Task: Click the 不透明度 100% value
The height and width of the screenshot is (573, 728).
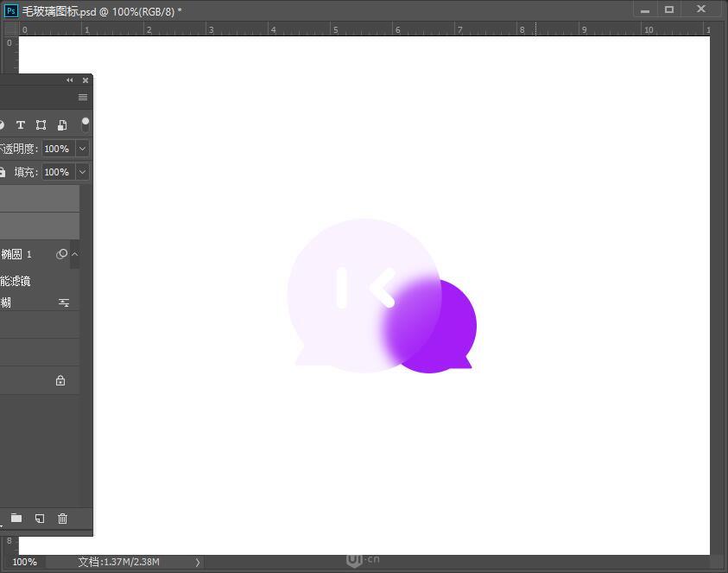Action: [x=58, y=148]
